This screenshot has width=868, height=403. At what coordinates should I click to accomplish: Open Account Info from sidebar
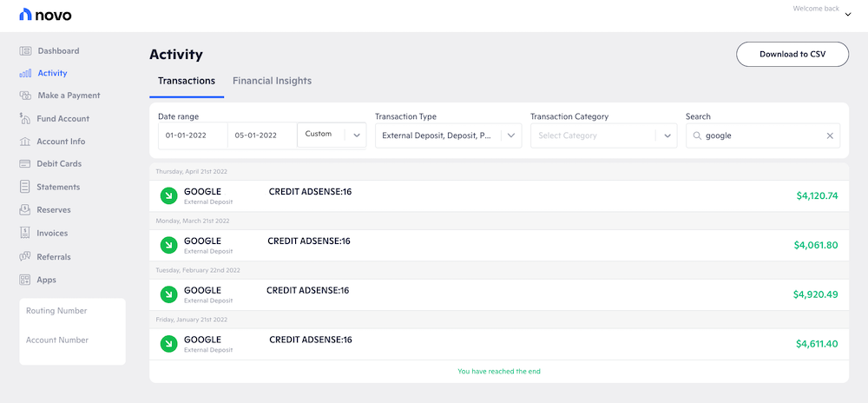(x=61, y=142)
